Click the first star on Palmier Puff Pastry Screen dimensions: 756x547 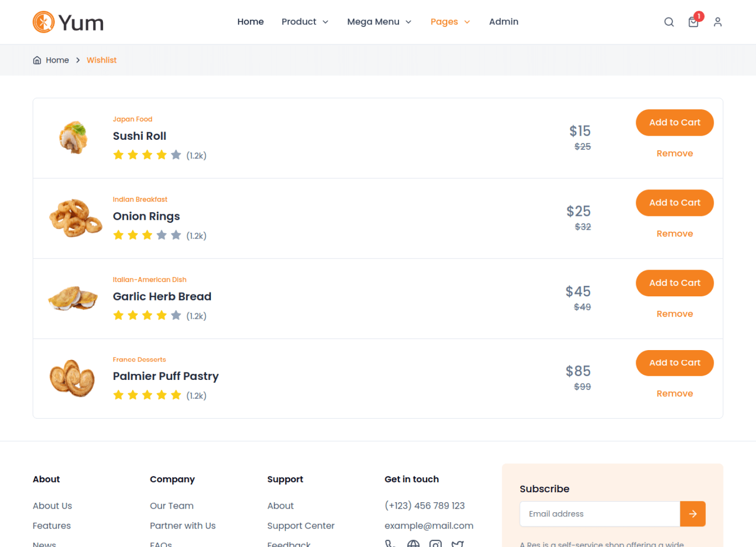pyautogui.click(x=118, y=395)
